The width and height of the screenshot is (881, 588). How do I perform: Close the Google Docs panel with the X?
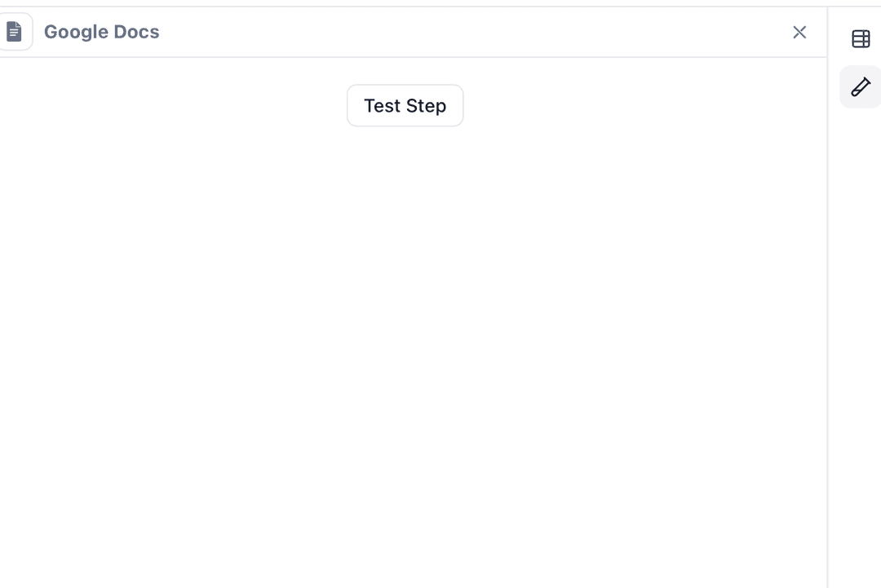coord(799,32)
